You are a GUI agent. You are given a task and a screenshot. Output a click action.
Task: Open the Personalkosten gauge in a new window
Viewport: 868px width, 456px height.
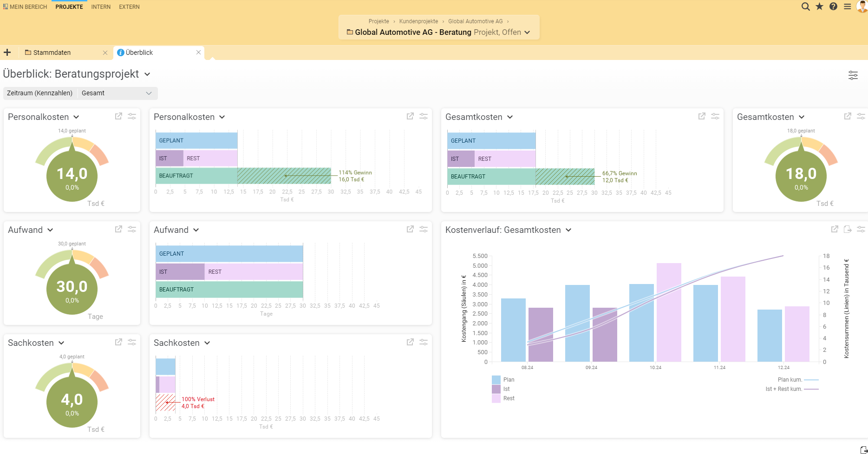coord(118,116)
